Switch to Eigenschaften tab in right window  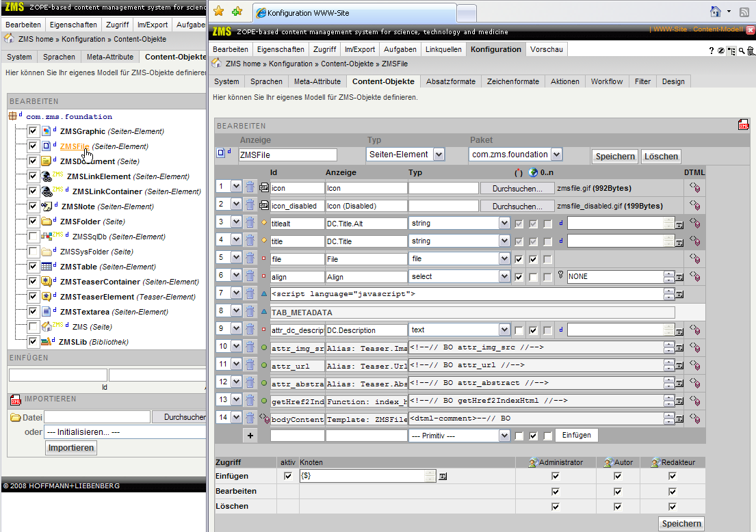[280, 49]
